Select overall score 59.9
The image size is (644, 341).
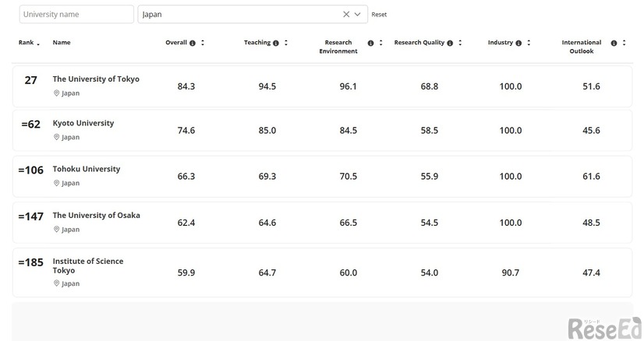pos(186,273)
